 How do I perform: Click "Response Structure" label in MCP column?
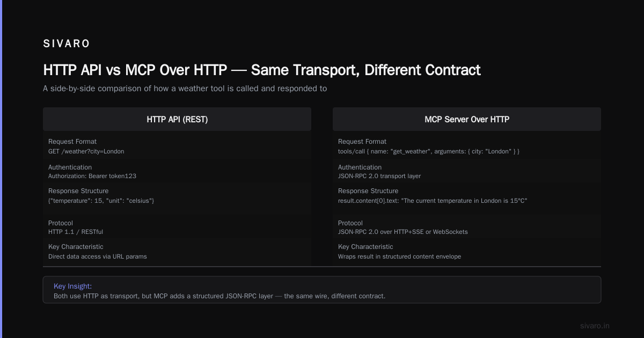pos(368,191)
